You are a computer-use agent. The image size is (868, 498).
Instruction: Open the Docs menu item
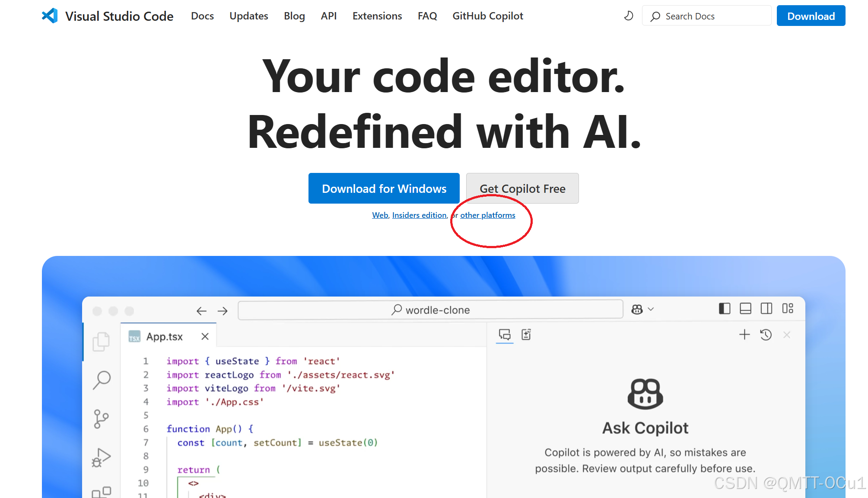click(202, 16)
